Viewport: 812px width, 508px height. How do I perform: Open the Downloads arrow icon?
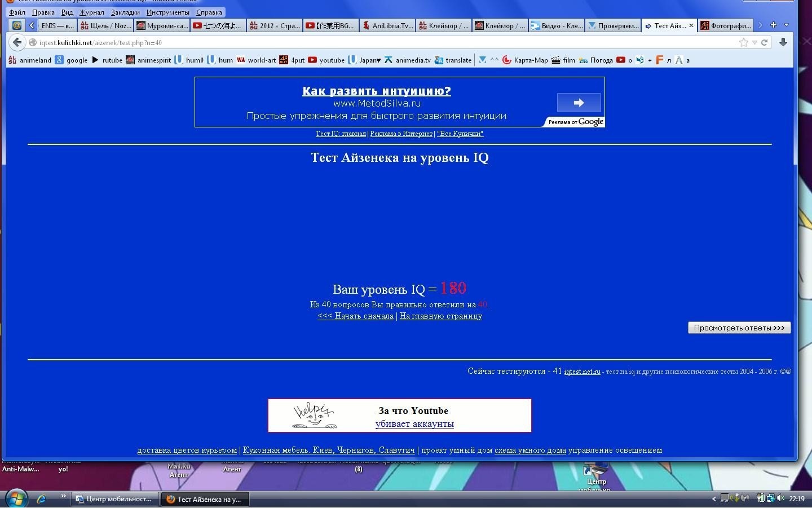pyautogui.click(x=783, y=42)
